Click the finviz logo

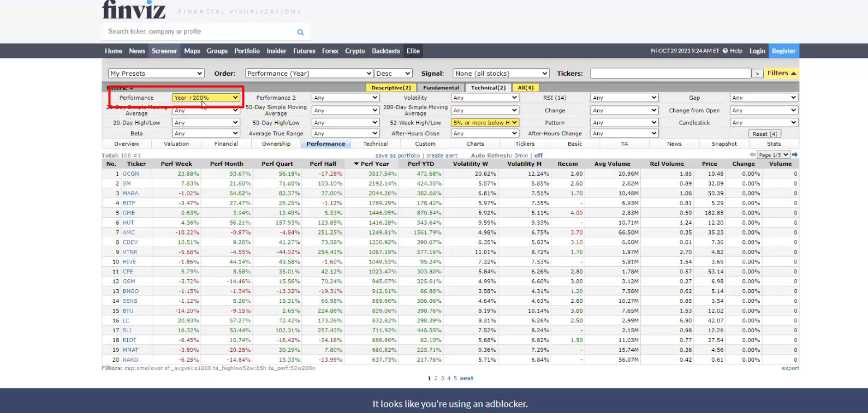point(134,9)
